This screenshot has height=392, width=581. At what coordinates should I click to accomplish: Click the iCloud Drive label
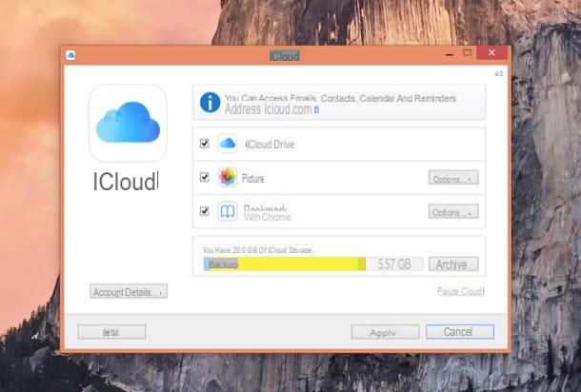(270, 144)
